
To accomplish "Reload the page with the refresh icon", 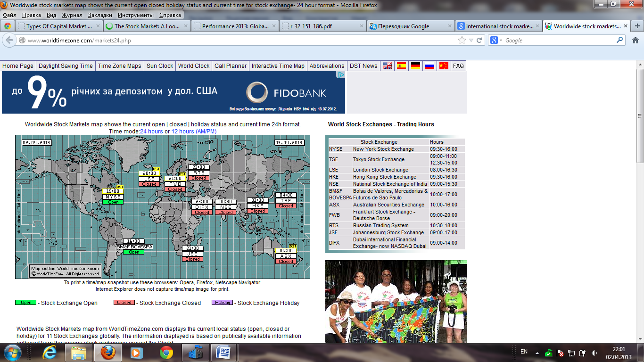I will click(x=479, y=41).
